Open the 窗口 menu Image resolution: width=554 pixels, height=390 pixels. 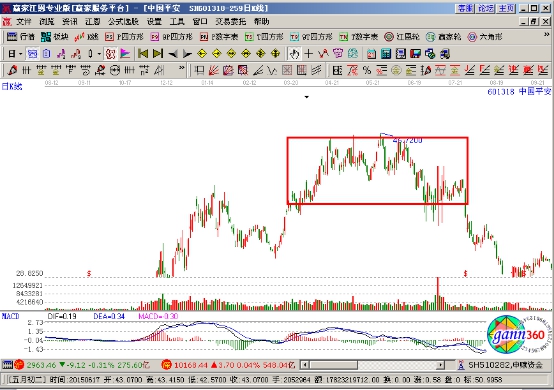200,22
